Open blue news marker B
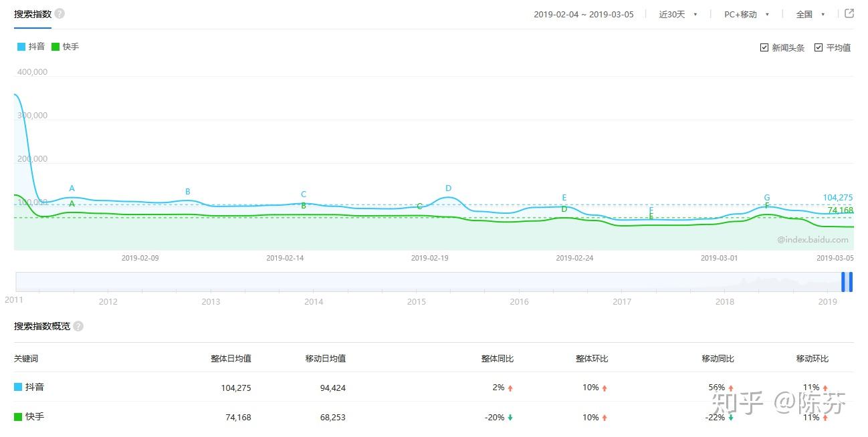This screenshot has width=868, height=437. (x=188, y=192)
